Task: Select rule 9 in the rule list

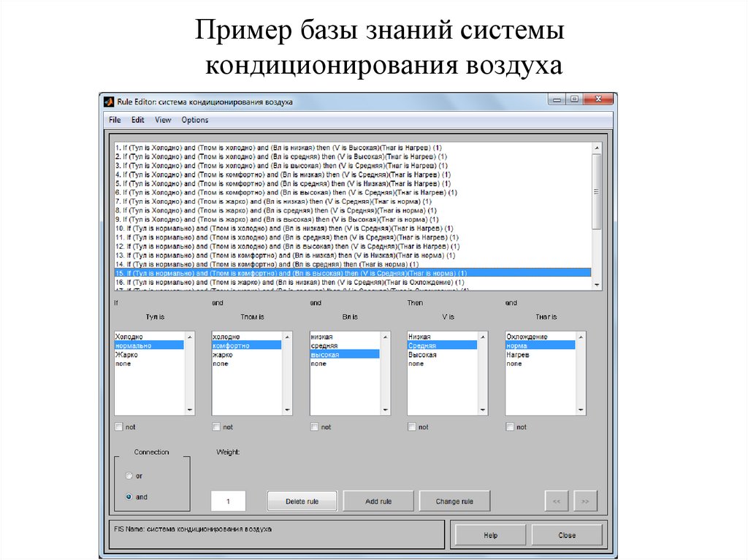Action: coord(353,220)
